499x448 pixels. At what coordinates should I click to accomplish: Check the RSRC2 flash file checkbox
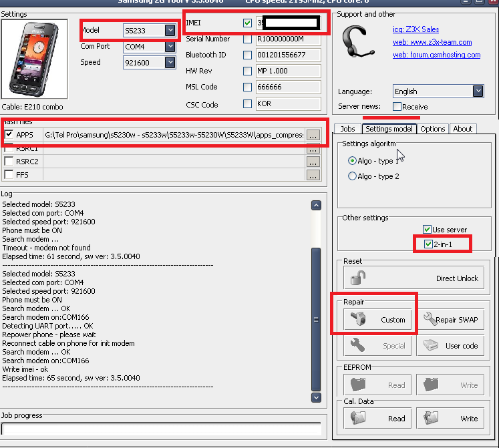[9, 162]
